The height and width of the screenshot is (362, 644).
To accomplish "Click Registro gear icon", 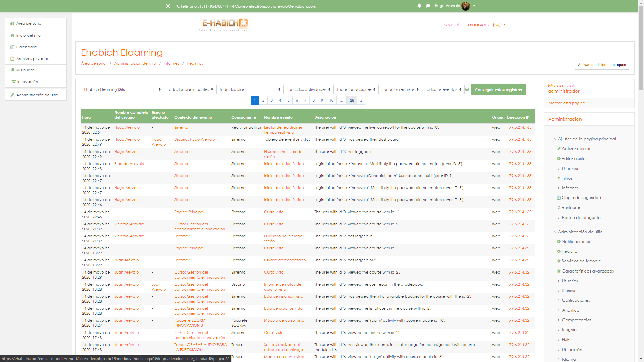I will pyautogui.click(x=559, y=251).
